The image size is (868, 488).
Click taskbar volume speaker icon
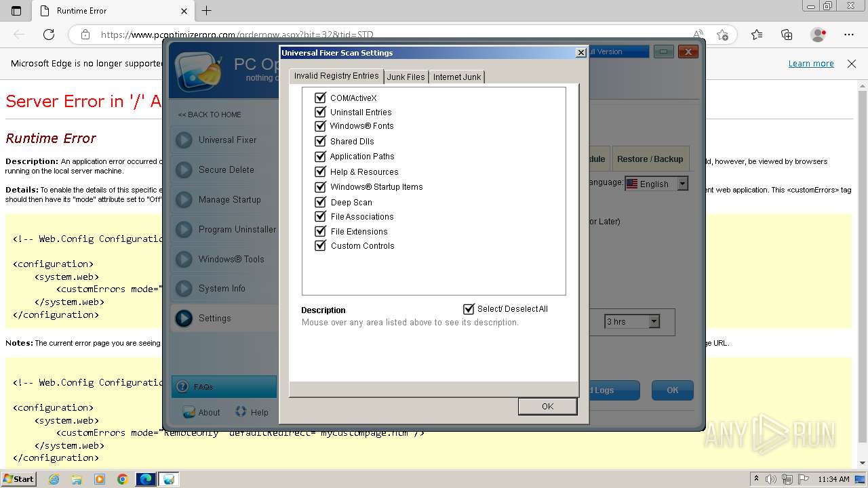pos(771,479)
